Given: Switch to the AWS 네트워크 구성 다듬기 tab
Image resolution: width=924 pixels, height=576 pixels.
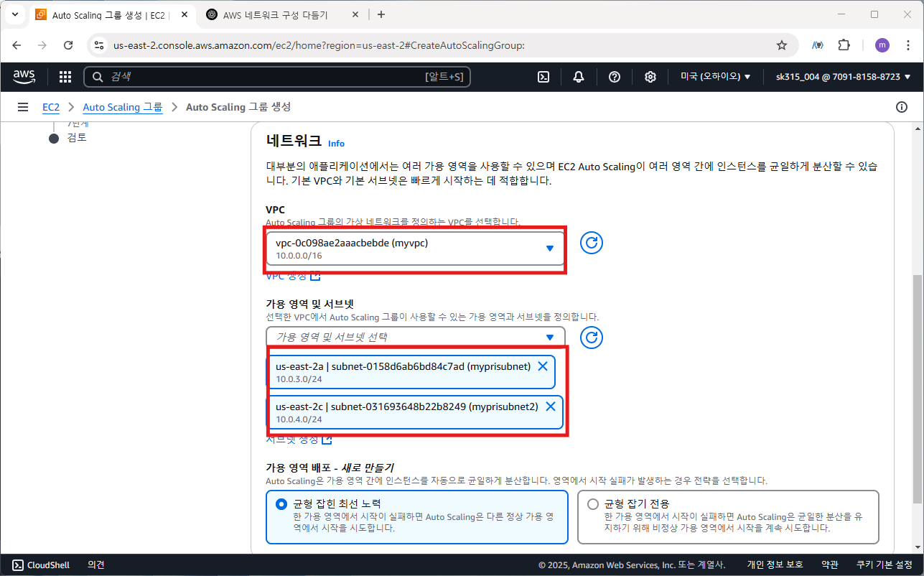Looking at the screenshot, I should (x=284, y=14).
